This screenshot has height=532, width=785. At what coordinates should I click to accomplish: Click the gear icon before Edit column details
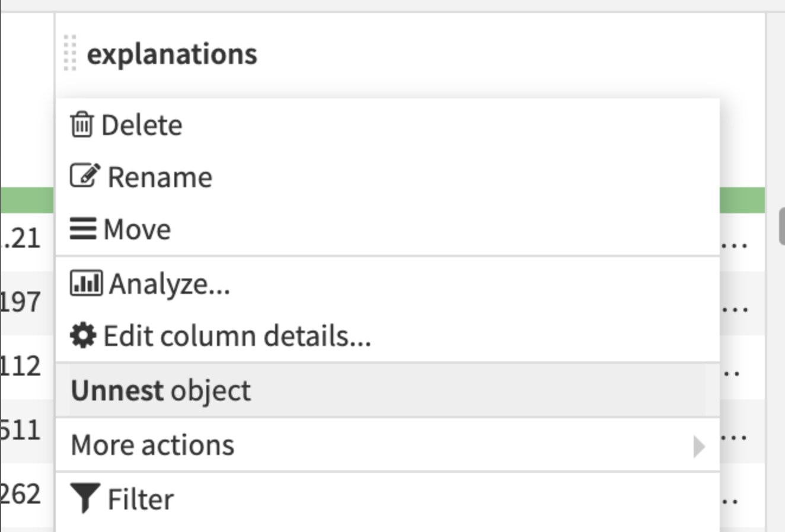pos(84,335)
